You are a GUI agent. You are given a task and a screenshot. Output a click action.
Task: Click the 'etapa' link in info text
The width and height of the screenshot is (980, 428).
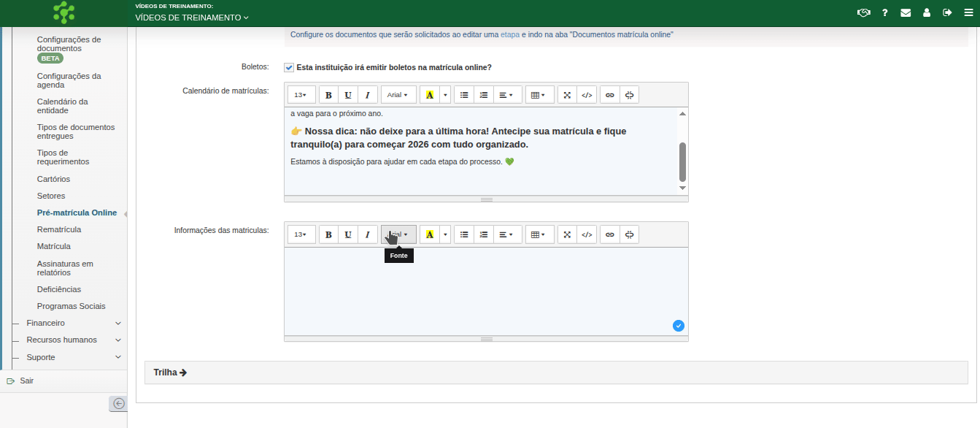click(510, 34)
